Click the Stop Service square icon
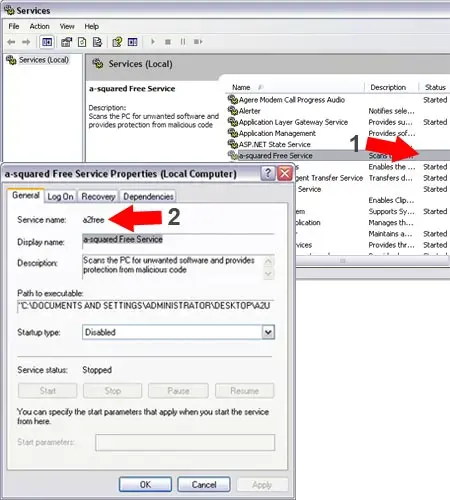 [168, 42]
